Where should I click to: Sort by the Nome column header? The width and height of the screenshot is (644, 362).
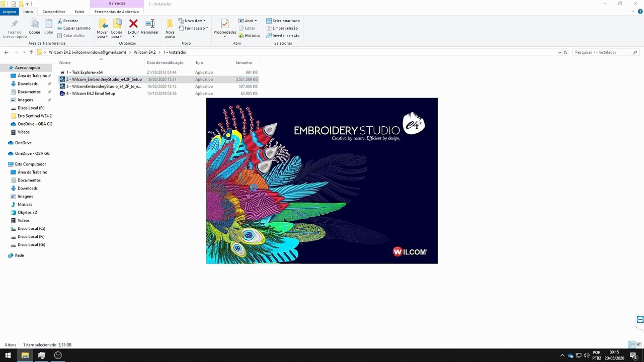click(x=65, y=63)
